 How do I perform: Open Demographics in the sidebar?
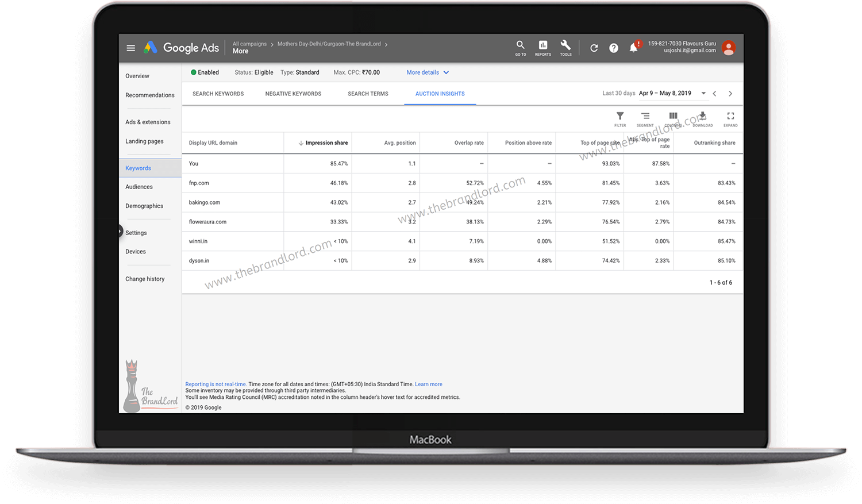point(144,206)
